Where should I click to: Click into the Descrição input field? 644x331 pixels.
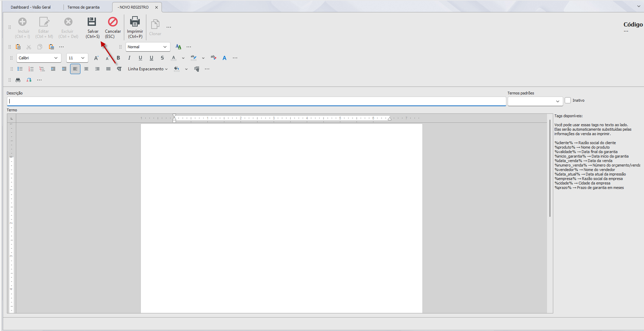pyautogui.click(x=256, y=101)
